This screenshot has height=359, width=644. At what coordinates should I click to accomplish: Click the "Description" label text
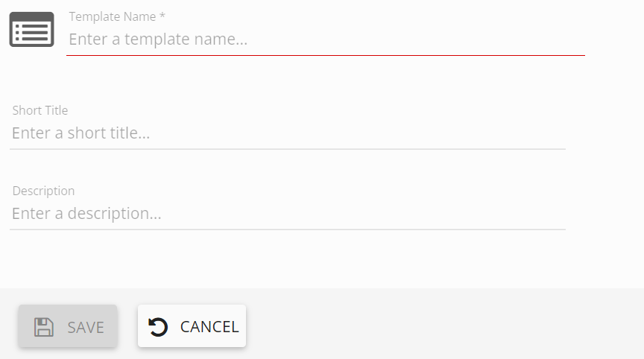tap(43, 191)
